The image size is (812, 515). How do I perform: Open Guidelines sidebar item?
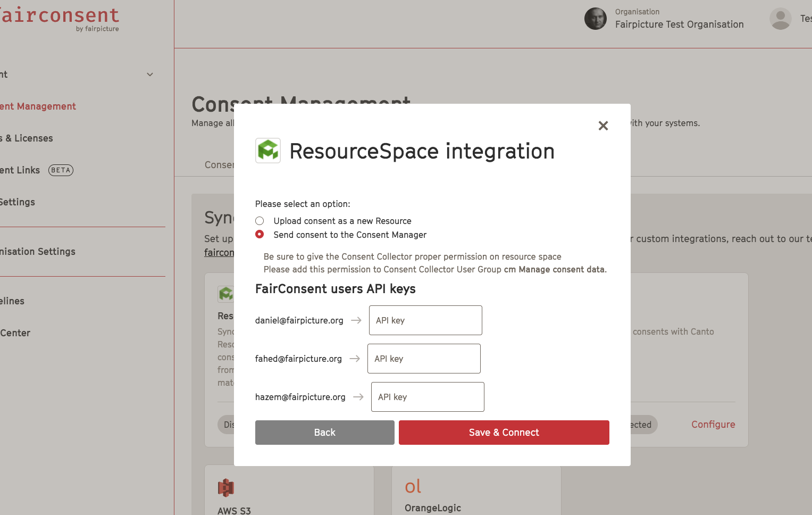point(12,301)
